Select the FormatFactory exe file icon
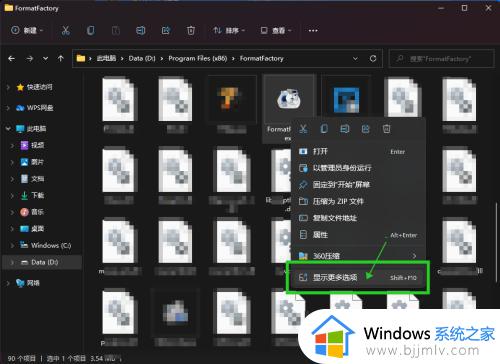Image resolution: width=500 pixels, height=364 pixels. tap(288, 99)
